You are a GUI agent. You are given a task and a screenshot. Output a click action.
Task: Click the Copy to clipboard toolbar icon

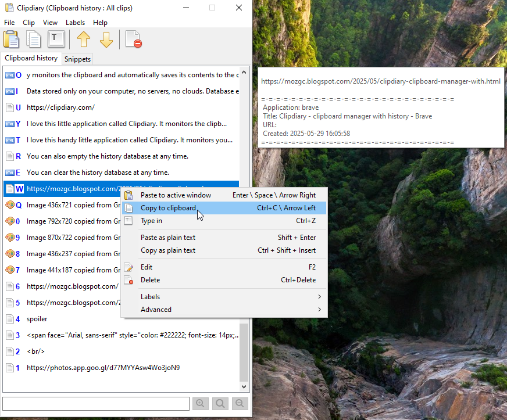(x=33, y=40)
